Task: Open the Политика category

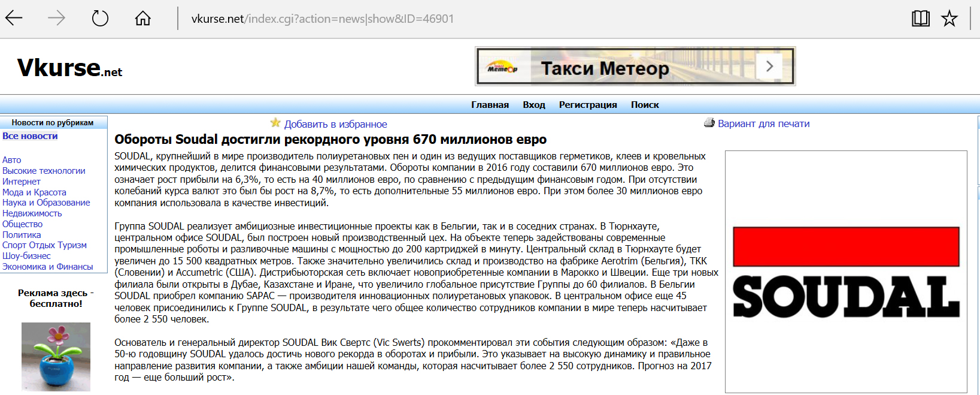Action: 22,235
